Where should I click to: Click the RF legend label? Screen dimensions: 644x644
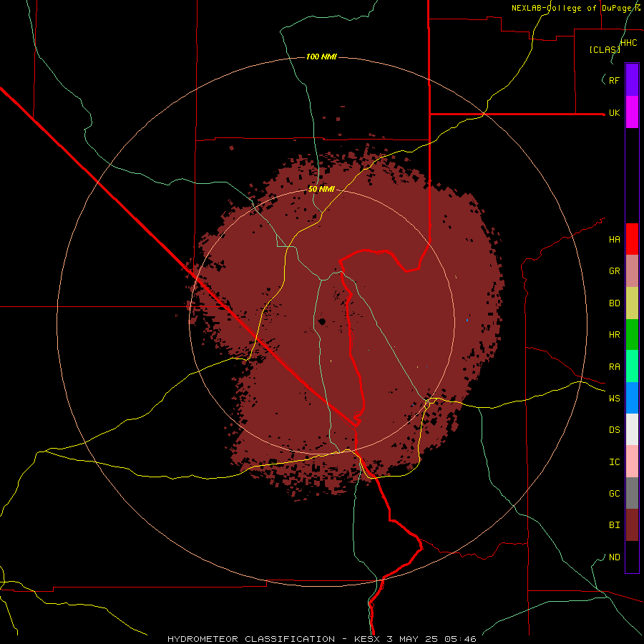[x=614, y=80]
